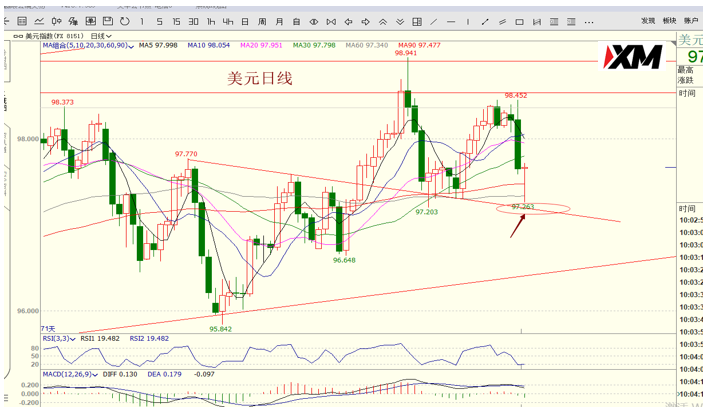Open the 板块 menu
716x415 pixels.
tap(669, 21)
